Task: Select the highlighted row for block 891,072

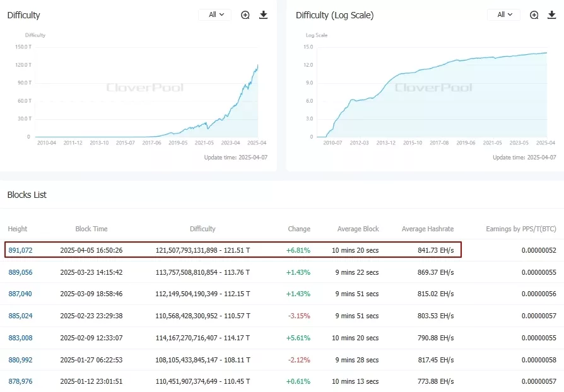Action: point(233,250)
